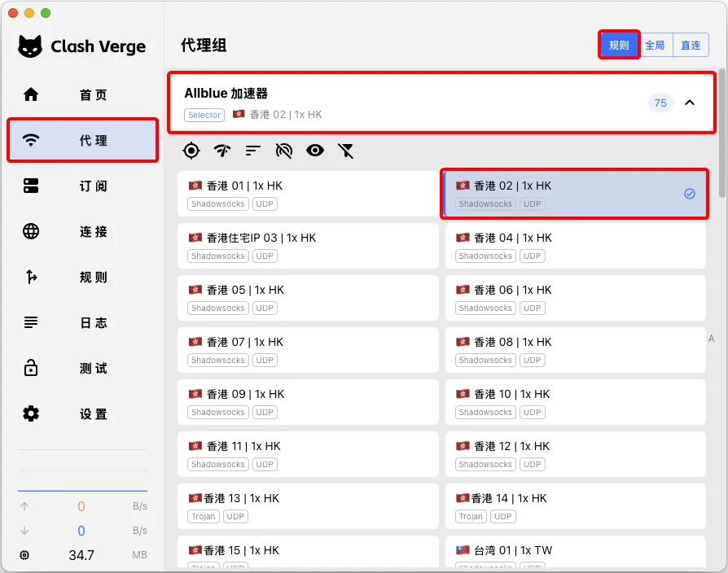The image size is (728, 573).
Task: Choose the 香港 13 | 1x HK Trojan node
Action: click(308, 506)
